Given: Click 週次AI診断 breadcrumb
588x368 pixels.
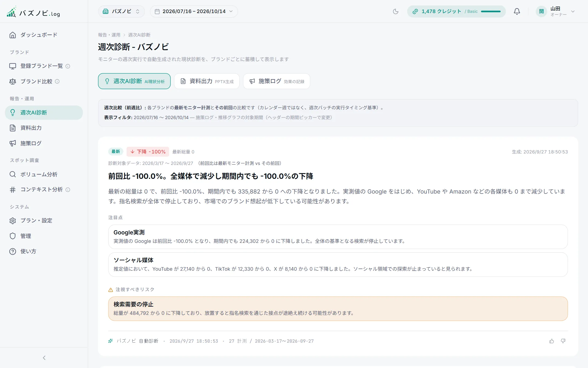Looking at the screenshot, I should [139, 35].
